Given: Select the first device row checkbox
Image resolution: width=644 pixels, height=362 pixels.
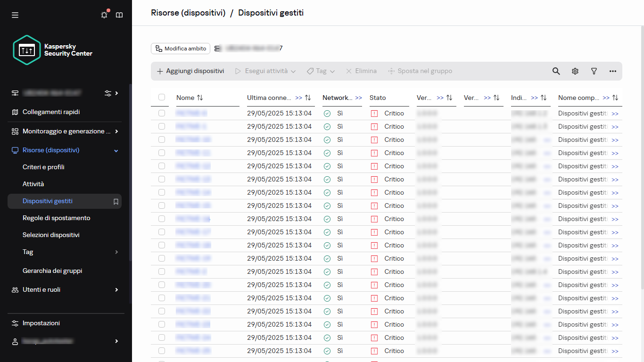Looking at the screenshot, I should point(162,113).
